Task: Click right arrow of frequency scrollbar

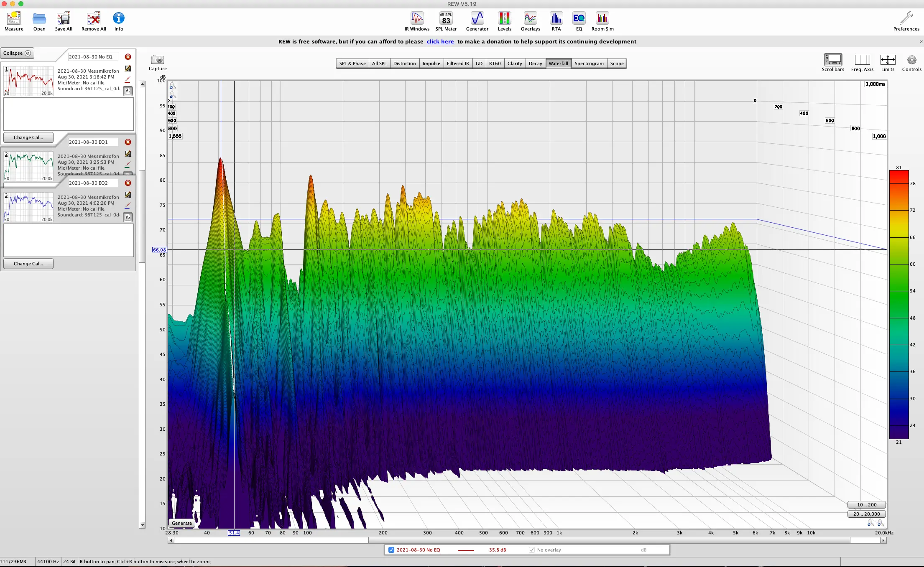Action: 883,540
